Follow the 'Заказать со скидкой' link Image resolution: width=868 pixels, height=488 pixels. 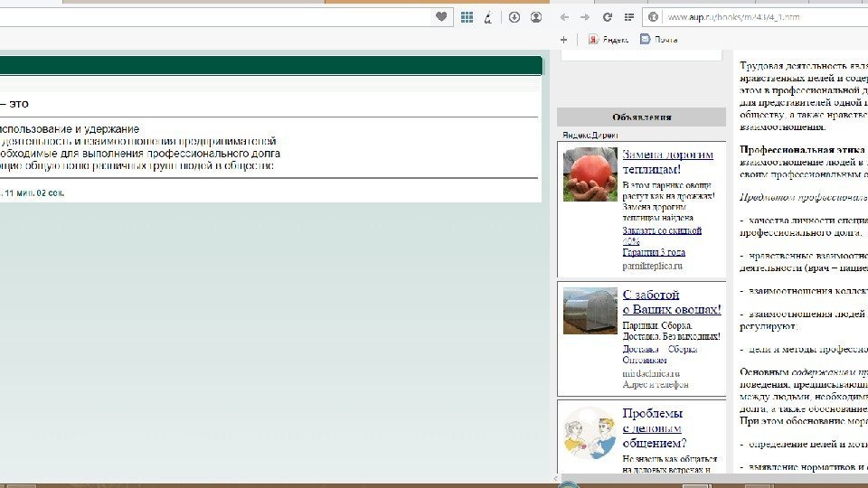click(662, 236)
